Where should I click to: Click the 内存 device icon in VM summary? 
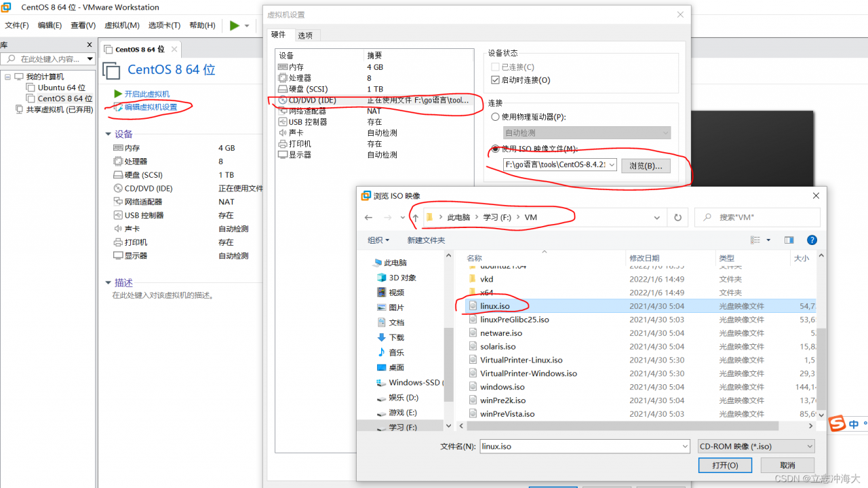tap(117, 148)
